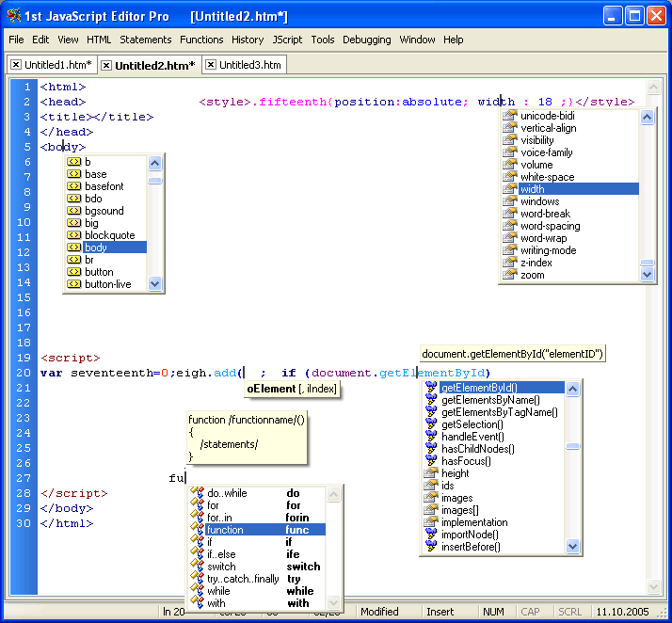This screenshot has width=672, height=623.
Task: Click the statement icon next to try..catch..finally
Action: 197,578
